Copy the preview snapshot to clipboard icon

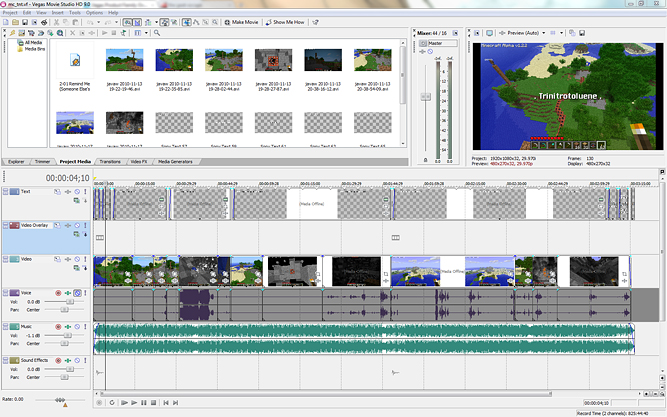572,33
